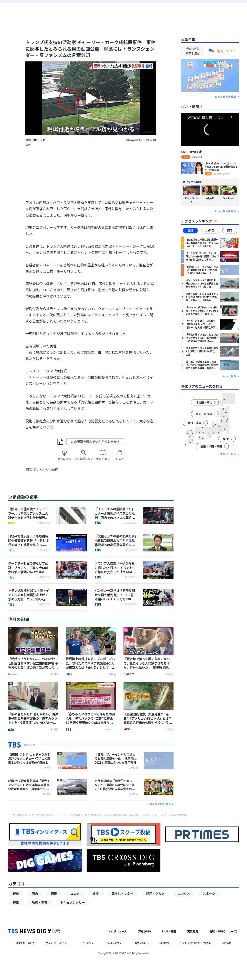Select the ドキュメンタリー category chip
This screenshot has width=247, height=980.
pyautogui.click(x=73, y=902)
